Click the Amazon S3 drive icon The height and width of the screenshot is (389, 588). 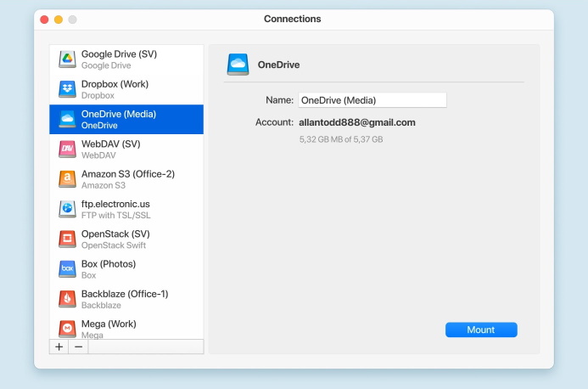(68, 179)
